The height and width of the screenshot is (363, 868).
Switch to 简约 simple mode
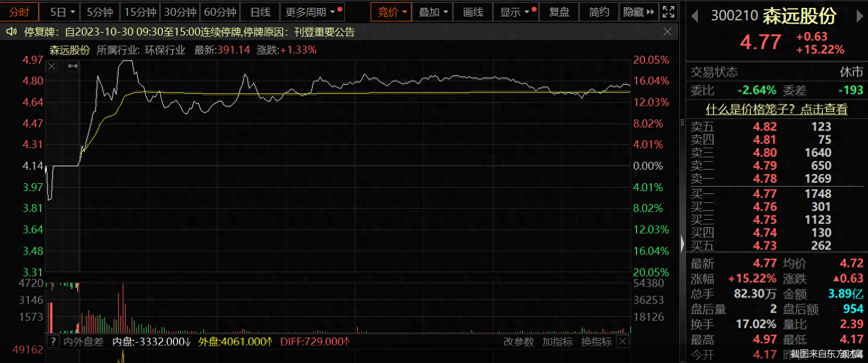pos(599,12)
